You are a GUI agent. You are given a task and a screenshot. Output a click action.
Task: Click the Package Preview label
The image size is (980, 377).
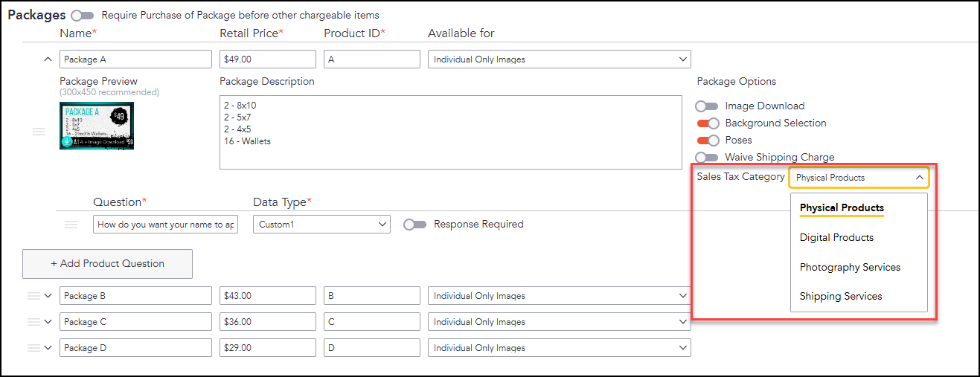[x=98, y=82]
